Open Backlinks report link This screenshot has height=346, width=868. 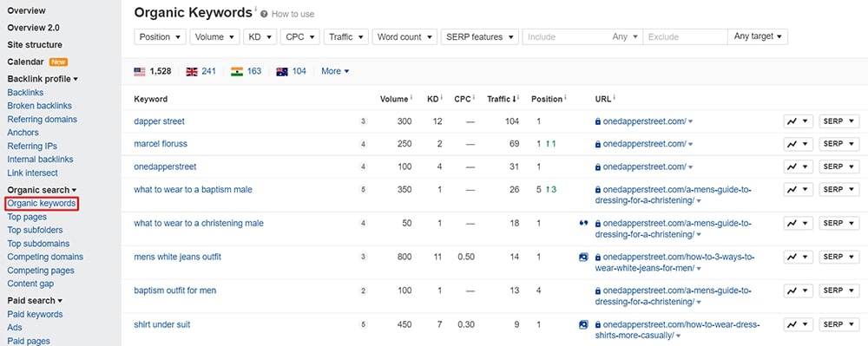[25, 92]
